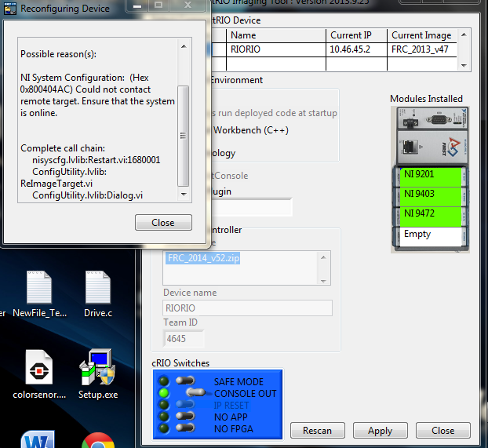Select the Empty module slot
Screen dimensions: 488x448
point(431,237)
